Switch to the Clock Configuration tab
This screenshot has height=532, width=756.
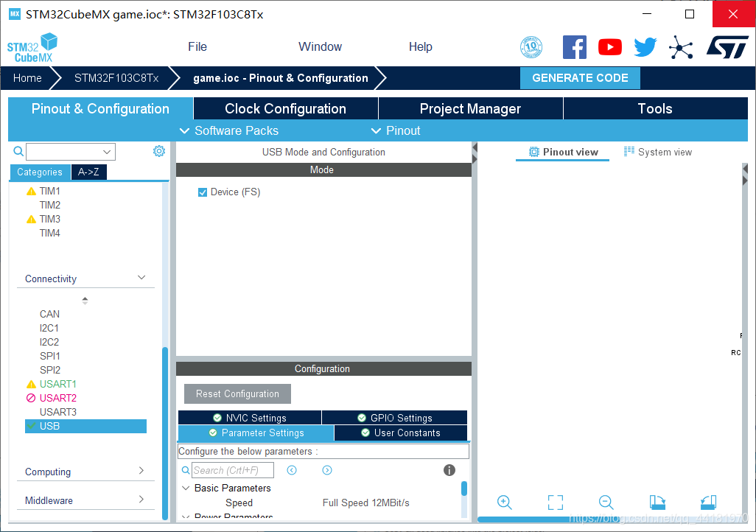(x=285, y=108)
